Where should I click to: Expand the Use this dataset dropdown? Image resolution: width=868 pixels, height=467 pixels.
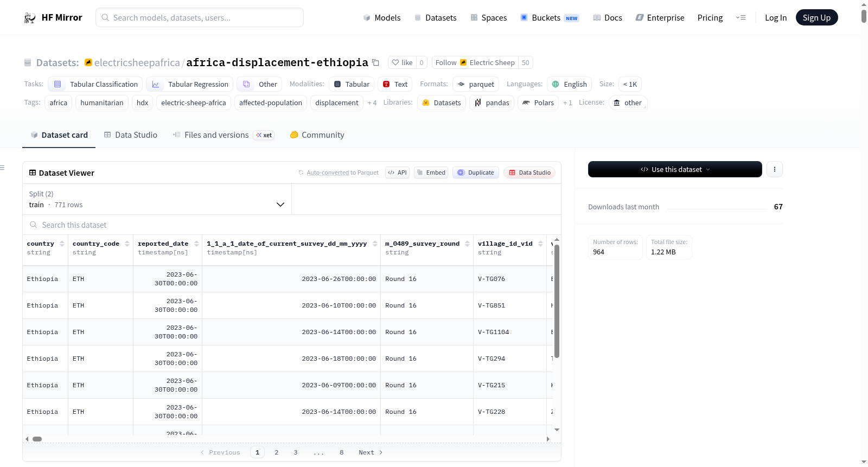pyautogui.click(x=675, y=169)
